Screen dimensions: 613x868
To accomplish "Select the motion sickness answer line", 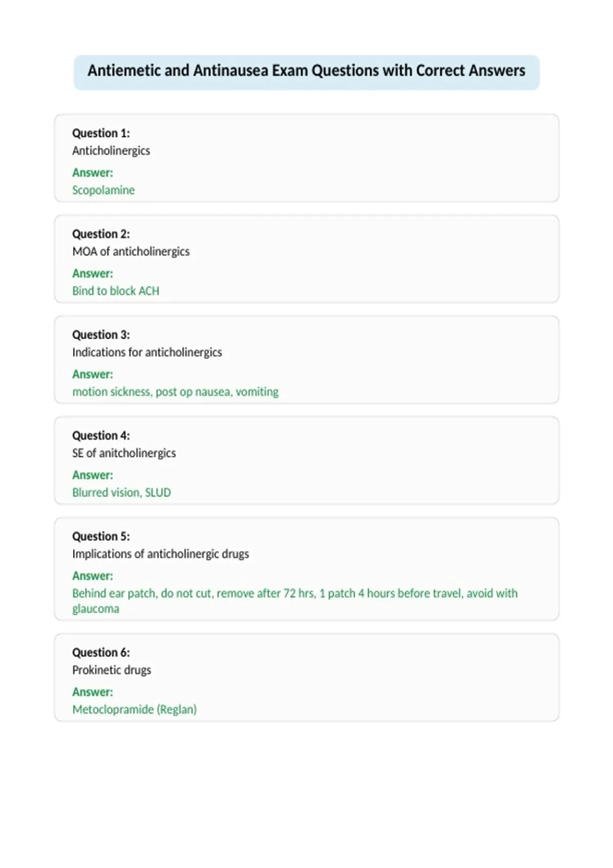I will point(175,392).
